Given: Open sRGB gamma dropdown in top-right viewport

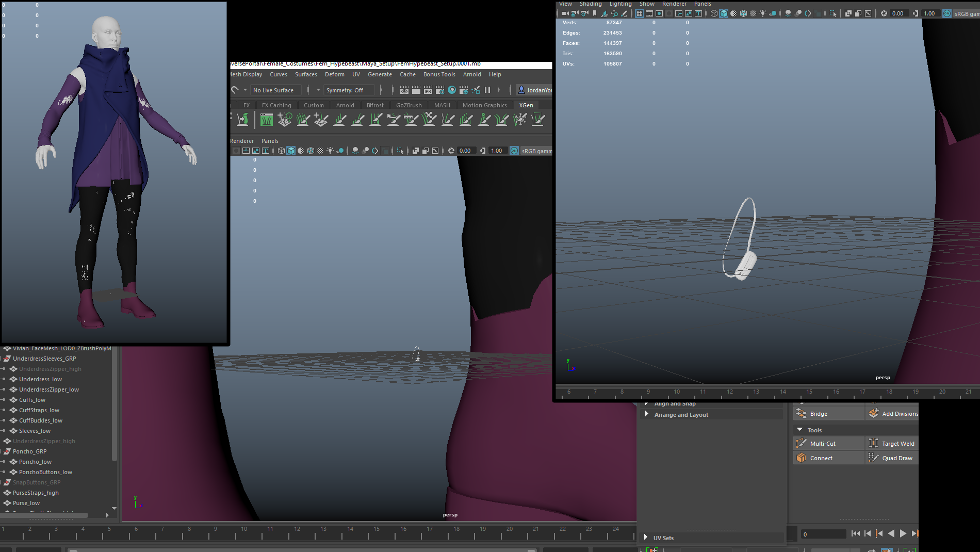Looking at the screenshot, I should pyautogui.click(x=967, y=13).
